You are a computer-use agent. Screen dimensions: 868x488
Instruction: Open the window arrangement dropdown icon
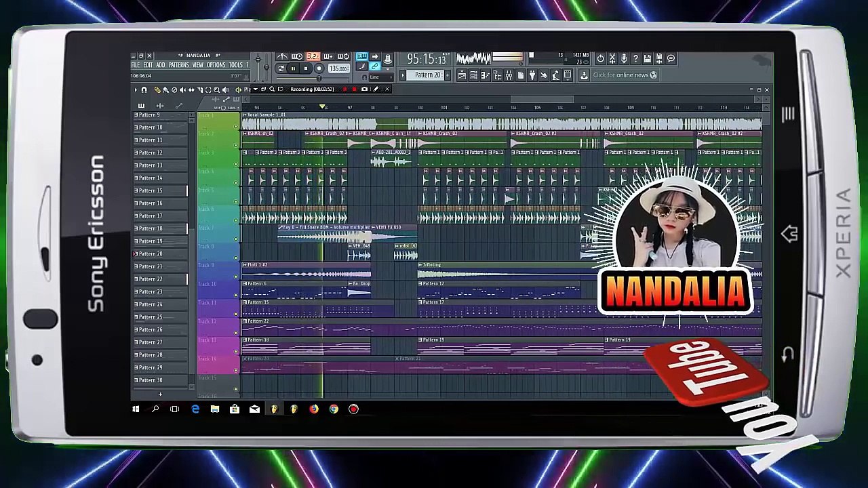click(567, 75)
